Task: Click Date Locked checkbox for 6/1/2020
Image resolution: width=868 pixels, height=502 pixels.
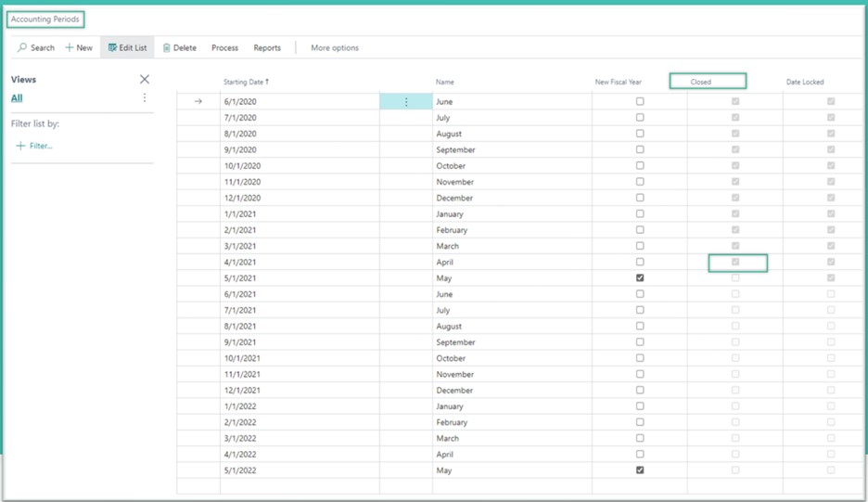Action: [831, 101]
